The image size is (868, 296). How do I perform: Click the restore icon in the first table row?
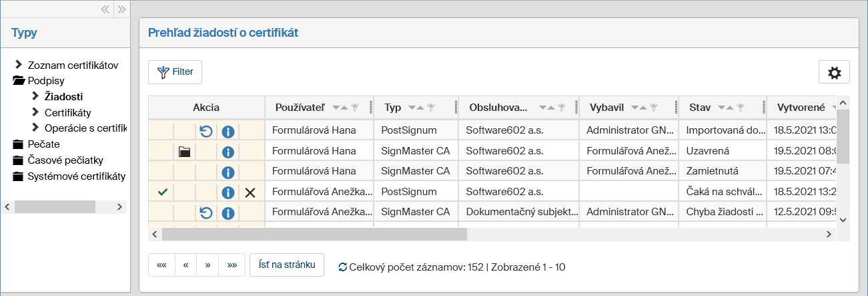[206, 132]
